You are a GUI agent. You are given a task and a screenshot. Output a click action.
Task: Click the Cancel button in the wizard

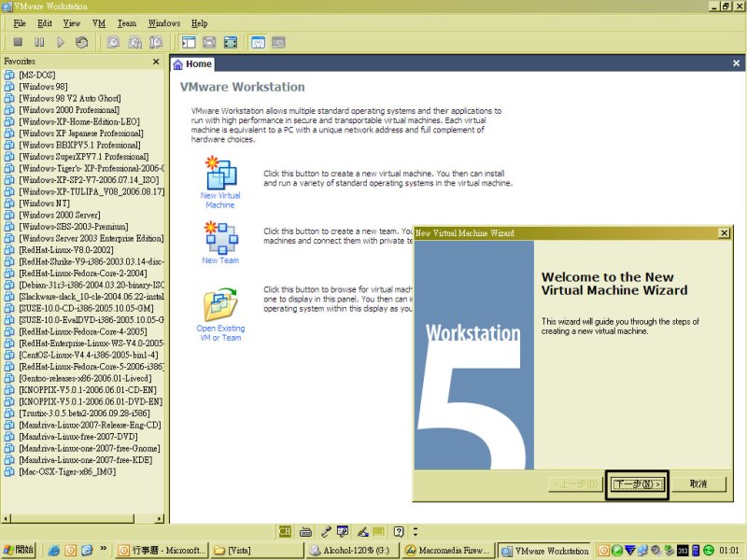(698, 484)
